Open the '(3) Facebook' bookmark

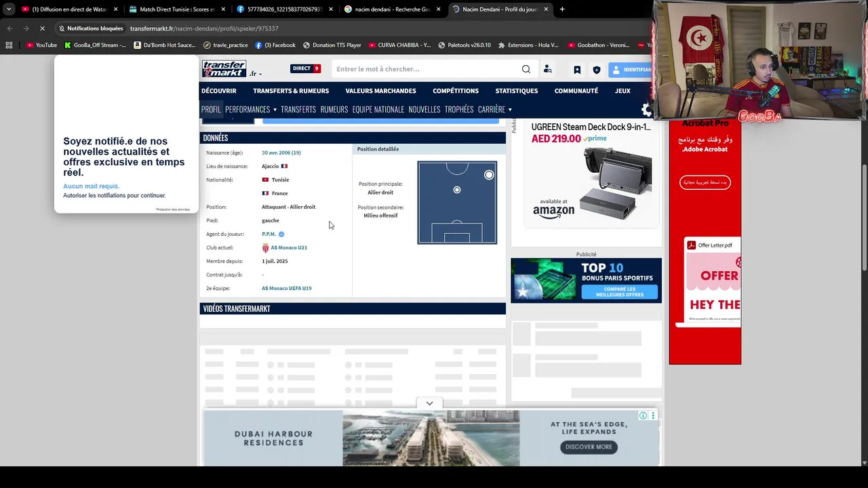point(275,45)
